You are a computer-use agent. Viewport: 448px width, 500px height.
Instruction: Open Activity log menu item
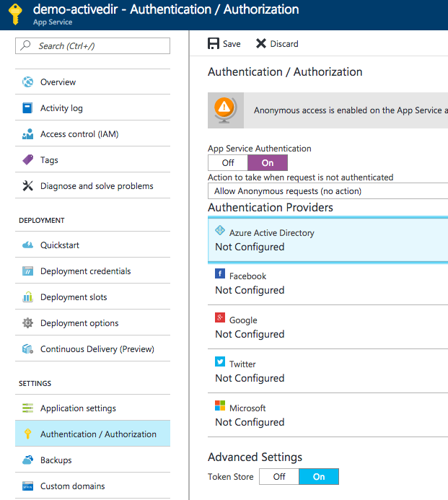pyautogui.click(x=92, y=108)
